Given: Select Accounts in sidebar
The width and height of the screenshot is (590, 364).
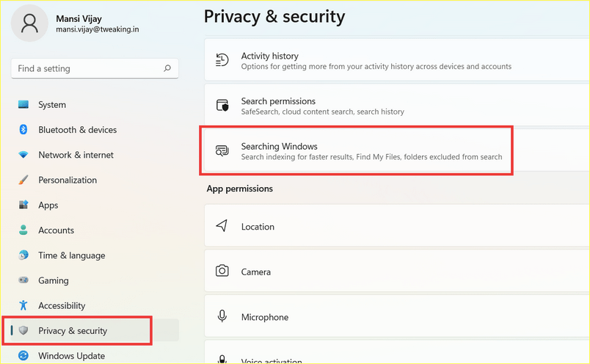Looking at the screenshot, I should 95,230.
